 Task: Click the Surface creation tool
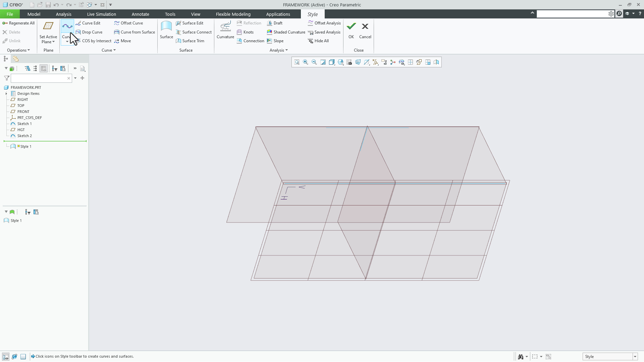pyautogui.click(x=166, y=30)
